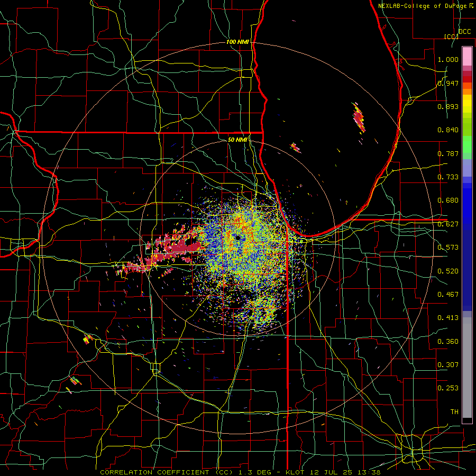Click the black radar site dot at center

[237, 237]
